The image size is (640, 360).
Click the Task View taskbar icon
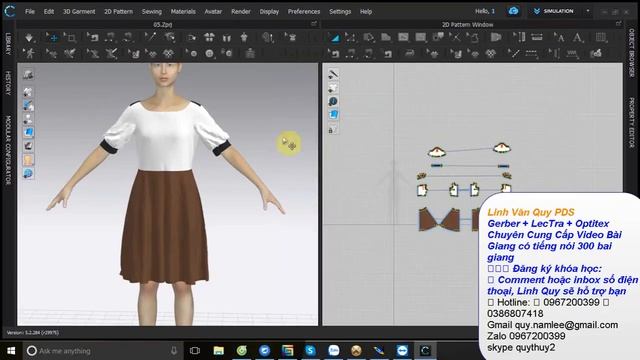pyautogui.click(x=195, y=351)
